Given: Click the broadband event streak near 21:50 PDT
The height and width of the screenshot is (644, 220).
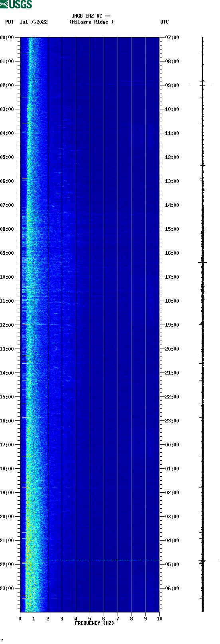Looking at the screenshot, I should (104, 560).
